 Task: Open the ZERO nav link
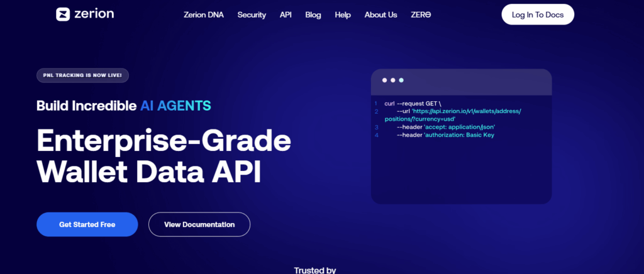[x=421, y=14]
